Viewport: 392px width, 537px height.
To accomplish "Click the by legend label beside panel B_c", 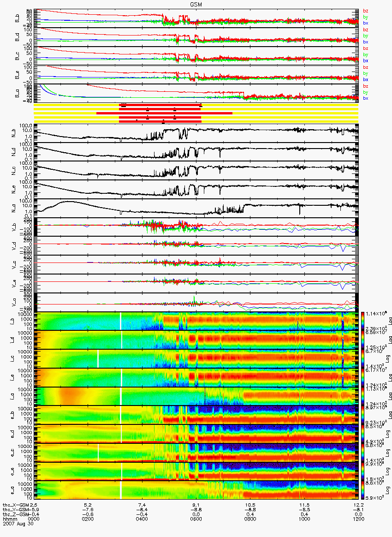I will click(x=365, y=54).
